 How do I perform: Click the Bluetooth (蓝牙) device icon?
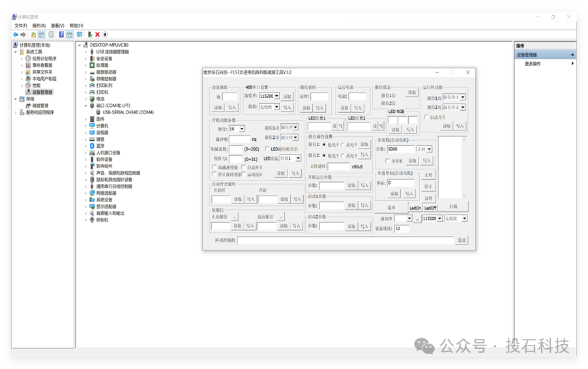[x=92, y=145]
